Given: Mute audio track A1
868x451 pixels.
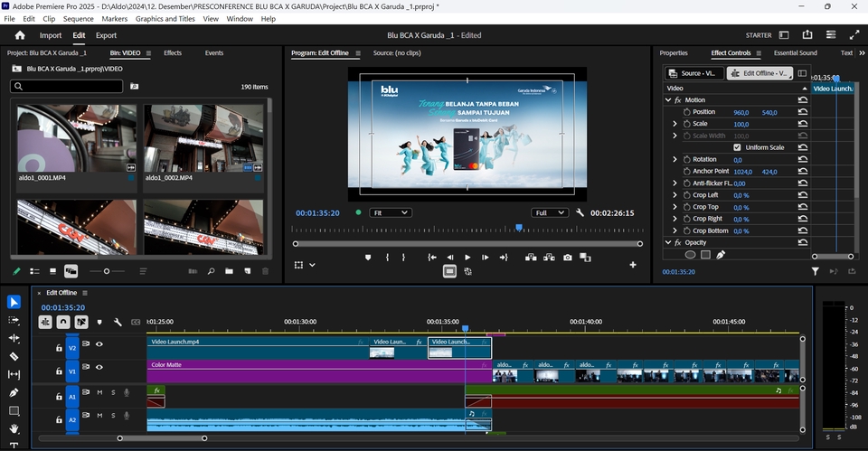Looking at the screenshot, I should point(99,392).
